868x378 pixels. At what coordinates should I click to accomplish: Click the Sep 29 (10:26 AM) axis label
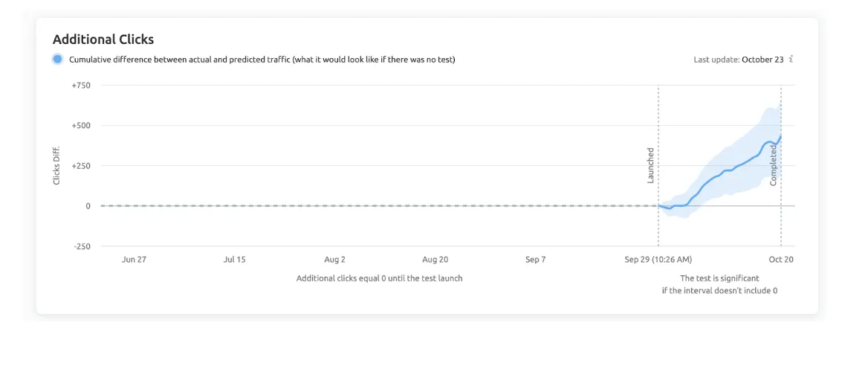658,260
